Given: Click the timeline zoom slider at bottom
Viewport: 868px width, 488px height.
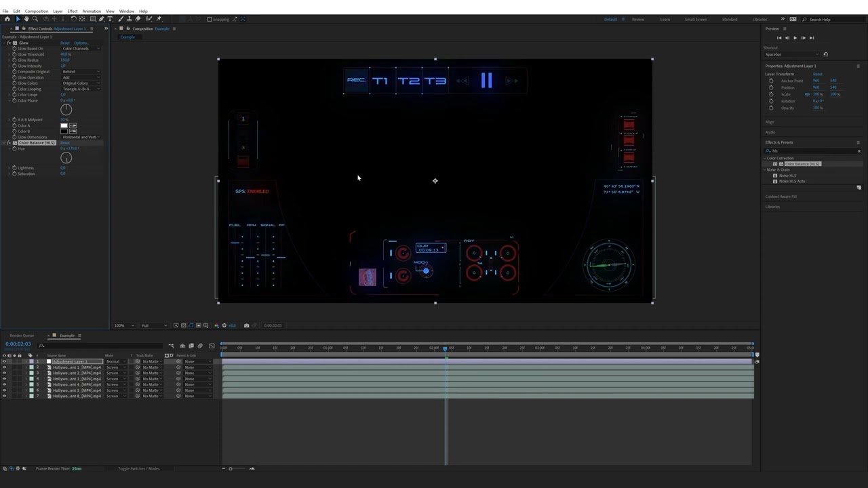Looking at the screenshot, I should pos(237,468).
